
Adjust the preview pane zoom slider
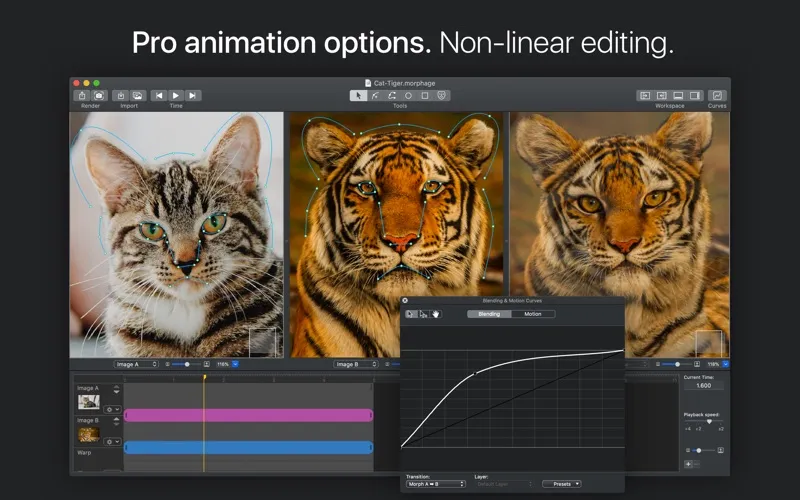[677, 364]
